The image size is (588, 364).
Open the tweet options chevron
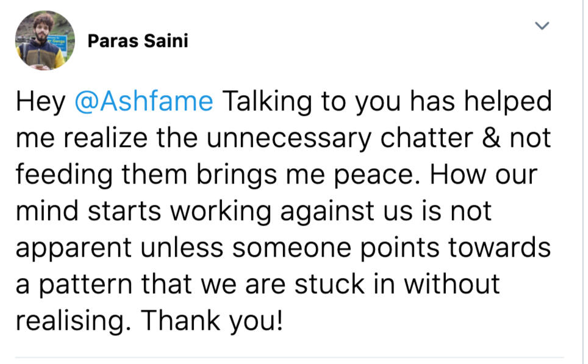tap(542, 26)
